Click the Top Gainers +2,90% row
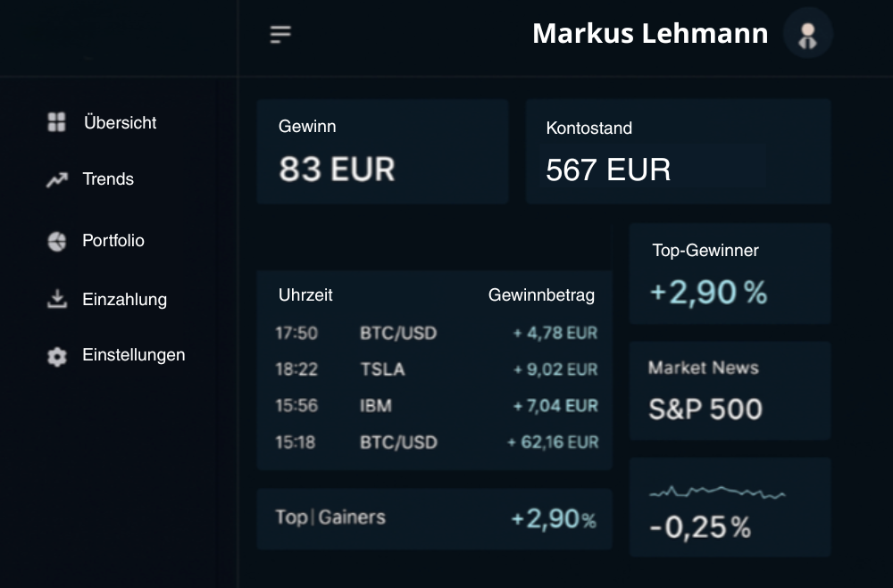 tap(435, 518)
